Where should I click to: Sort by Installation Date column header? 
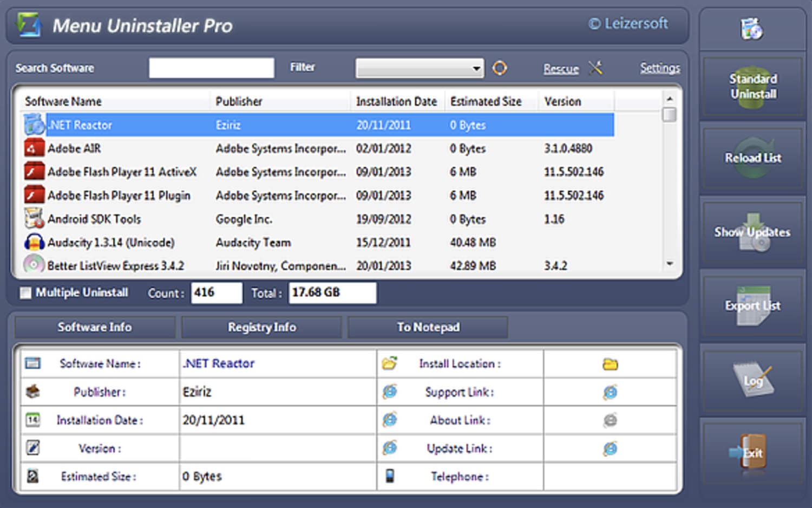397,101
